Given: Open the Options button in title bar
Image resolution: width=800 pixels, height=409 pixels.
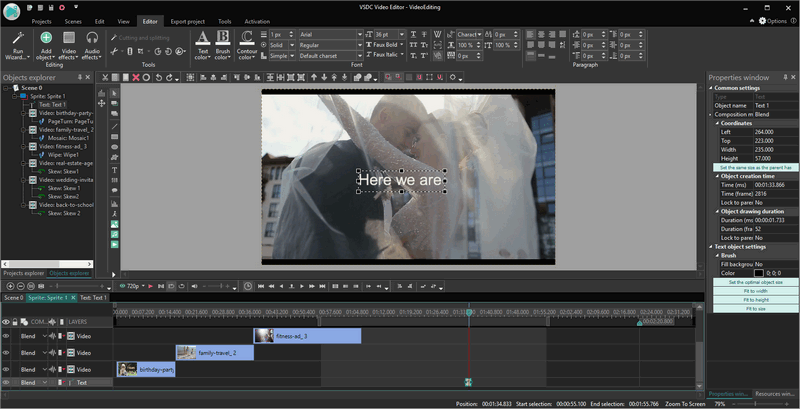Looking at the screenshot, I should (772, 21).
